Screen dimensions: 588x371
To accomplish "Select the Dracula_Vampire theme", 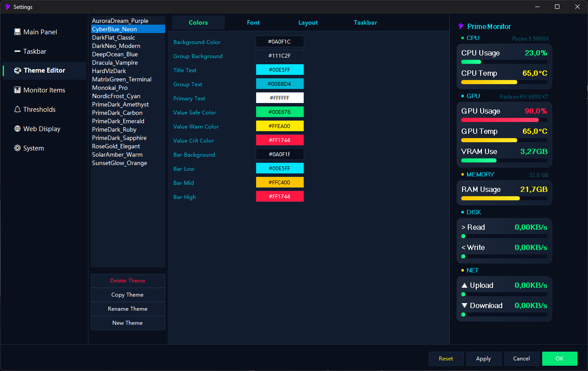I will point(128,62).
